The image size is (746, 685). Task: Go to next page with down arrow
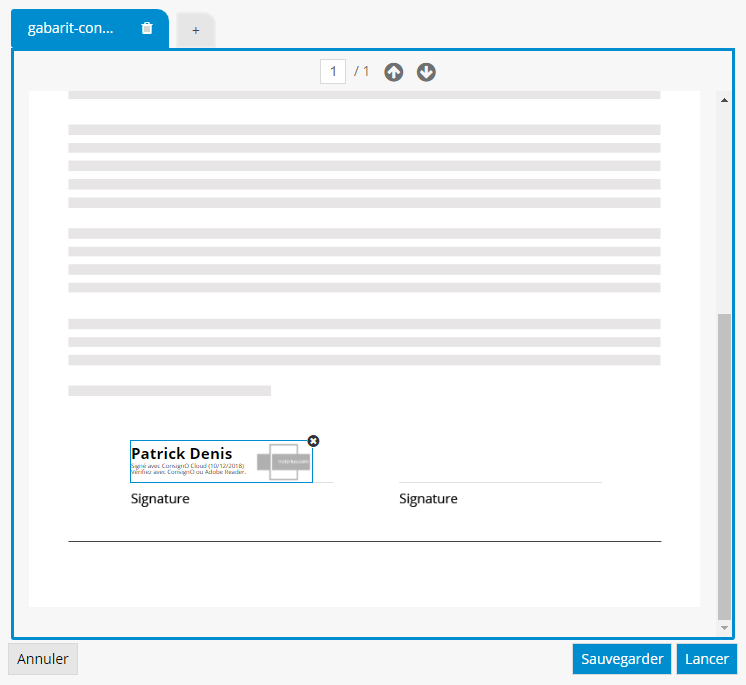426,72
